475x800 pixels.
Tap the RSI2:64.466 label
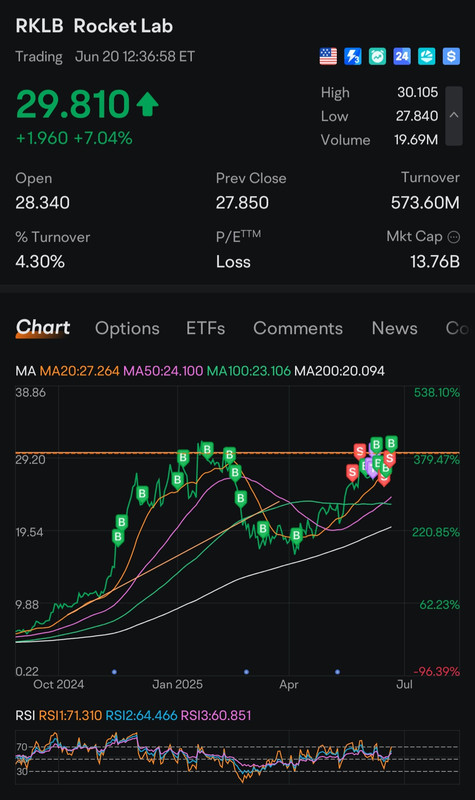coord(141,715)
